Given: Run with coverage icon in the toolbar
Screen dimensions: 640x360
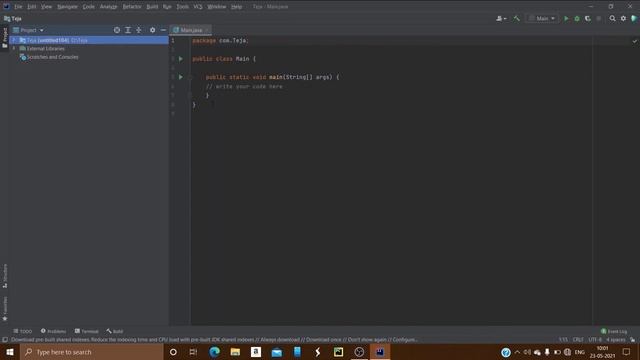Looking at the screenshot, I should click(x=588, y=18).
